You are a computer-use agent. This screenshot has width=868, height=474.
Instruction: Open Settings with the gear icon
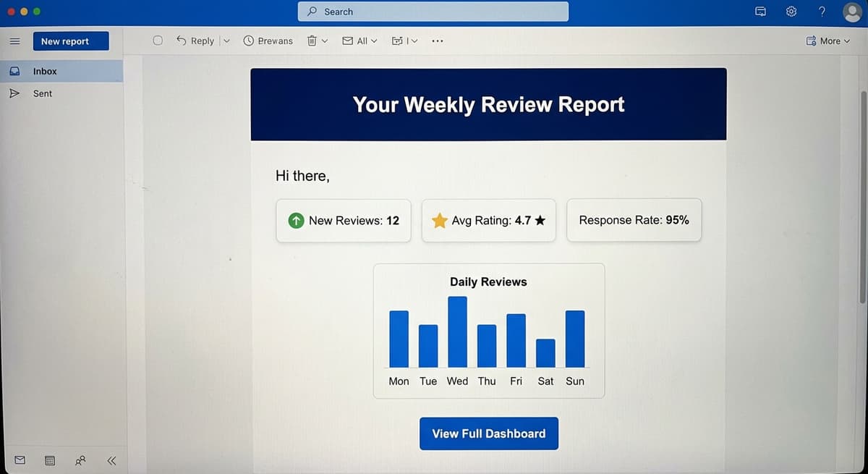click(x=791, y=11)
